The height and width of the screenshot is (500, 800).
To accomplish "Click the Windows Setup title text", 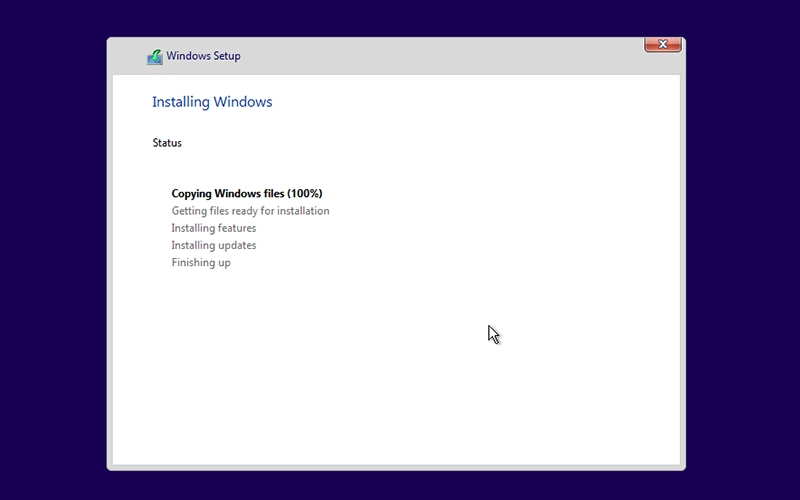I will [x=203, y=56].
